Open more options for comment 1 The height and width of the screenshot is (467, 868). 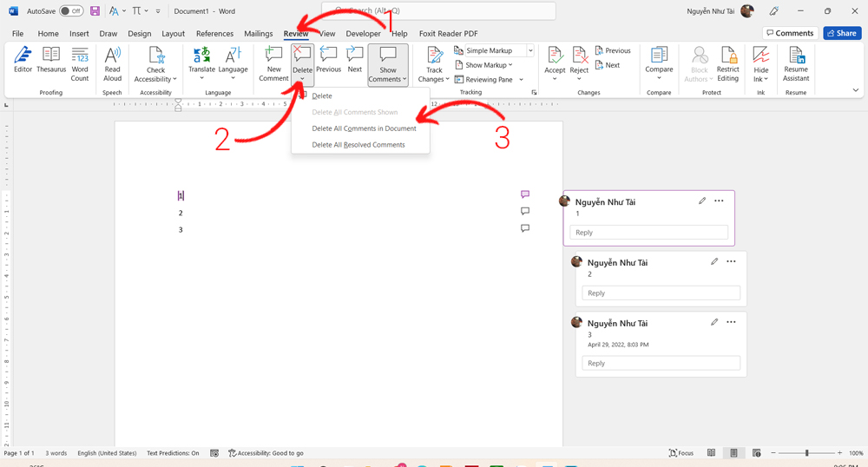pyautogui.click(x=719, y=201)
